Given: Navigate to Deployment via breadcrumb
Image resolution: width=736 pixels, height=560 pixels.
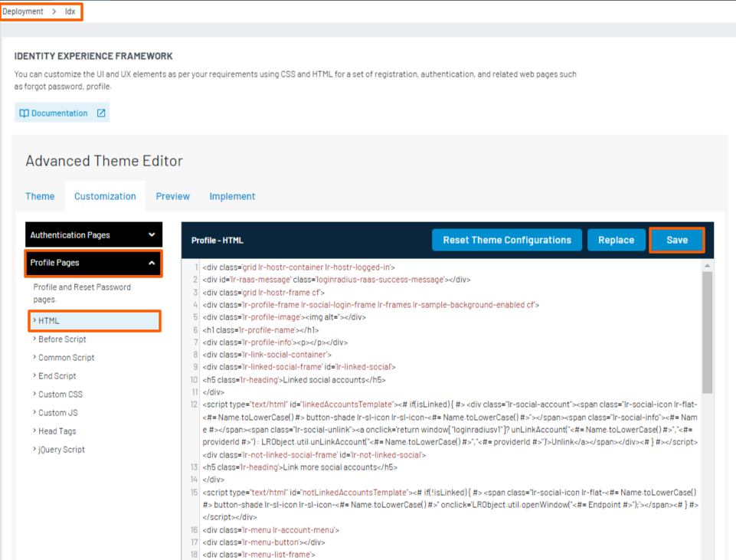Looking at the screenshot, I should (x=23, y=11).
